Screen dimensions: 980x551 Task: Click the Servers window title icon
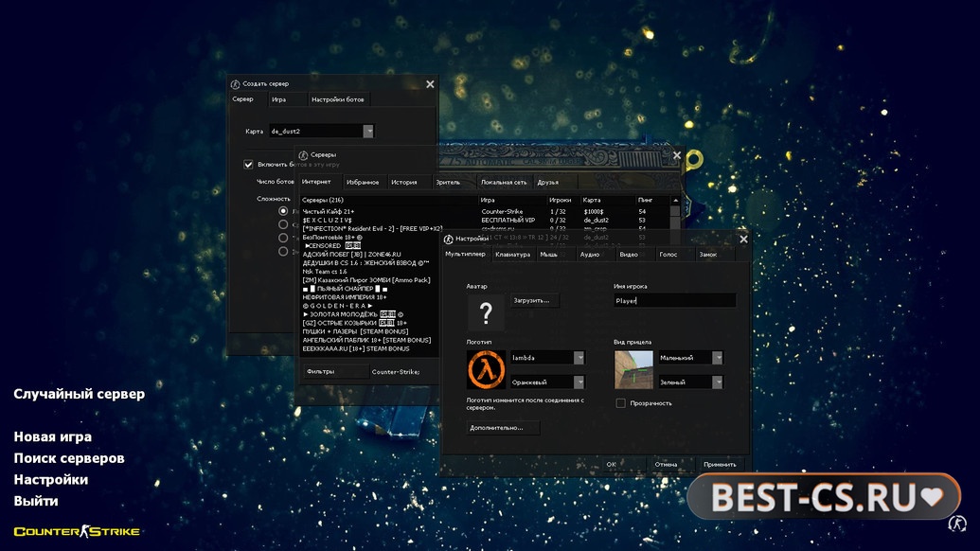(303, 155)
